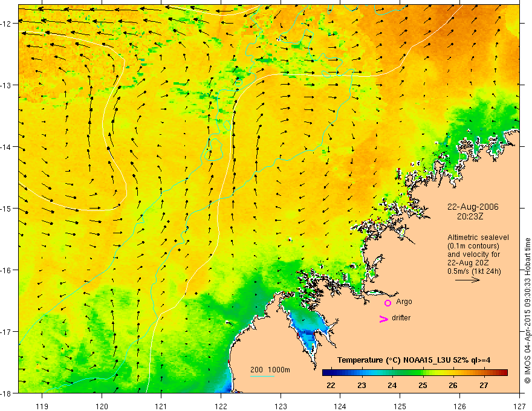
Task: Click the magenta Argo circle legend symbol
Action: tap(388, 303)
